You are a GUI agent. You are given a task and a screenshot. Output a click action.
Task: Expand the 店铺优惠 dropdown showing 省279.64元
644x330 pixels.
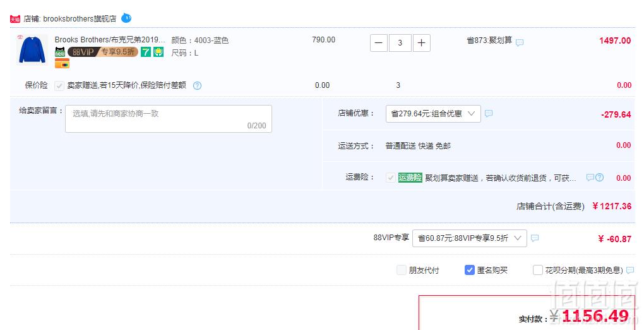433,114
